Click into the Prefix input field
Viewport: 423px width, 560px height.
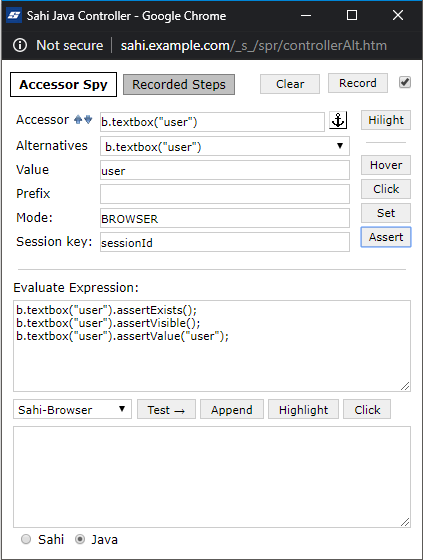[x=225, y=194]
